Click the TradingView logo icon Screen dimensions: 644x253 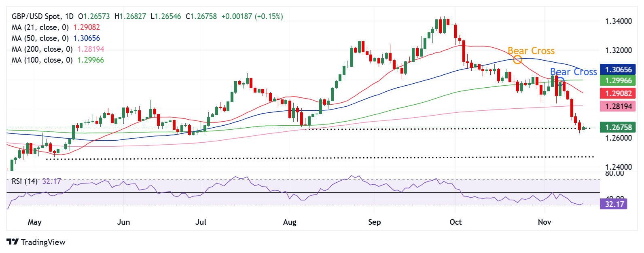coord(13,242)
